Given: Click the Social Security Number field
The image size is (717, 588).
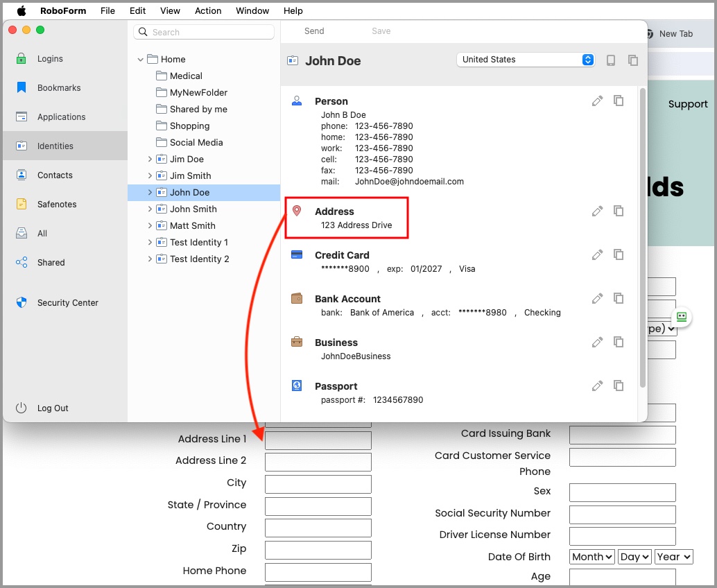Looking at the screenshot, I should (622, 514).
